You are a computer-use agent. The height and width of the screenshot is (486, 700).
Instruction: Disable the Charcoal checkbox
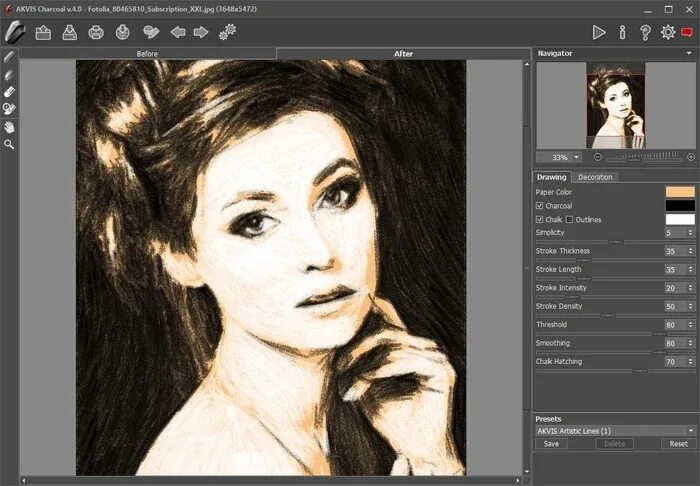tap(540, 206)
